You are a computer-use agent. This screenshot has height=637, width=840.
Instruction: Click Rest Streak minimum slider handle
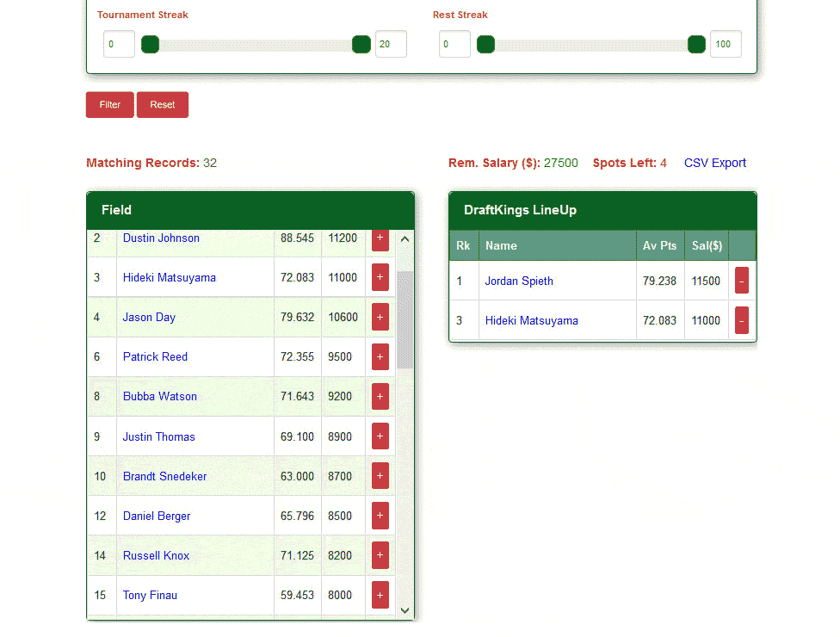(x=486, y=45)
